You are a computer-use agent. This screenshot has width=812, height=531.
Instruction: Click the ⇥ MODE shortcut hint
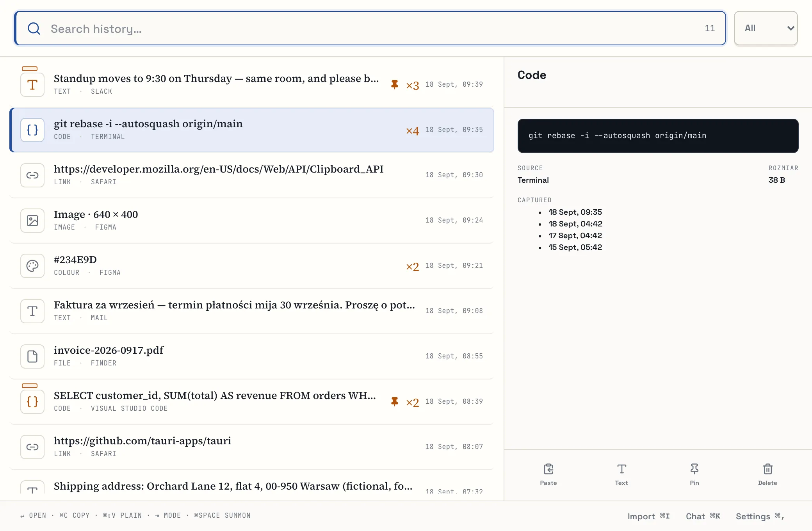tap(168, 515)
